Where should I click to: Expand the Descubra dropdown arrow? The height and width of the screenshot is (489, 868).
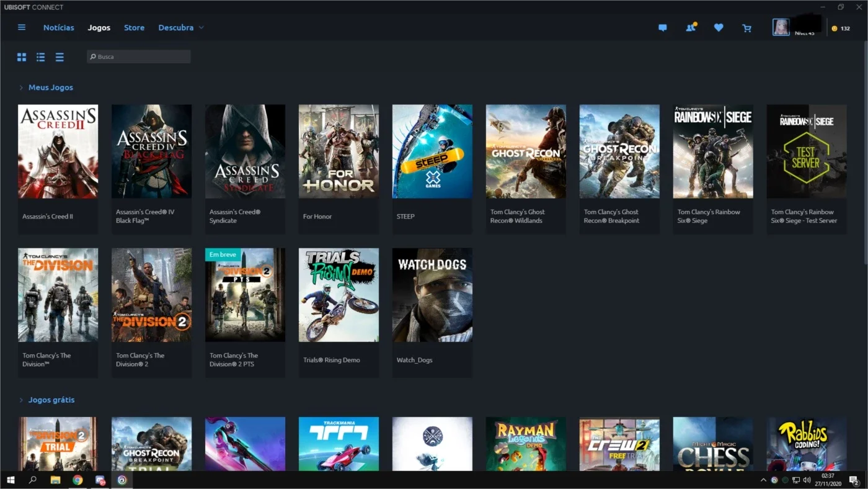point(201,28)
